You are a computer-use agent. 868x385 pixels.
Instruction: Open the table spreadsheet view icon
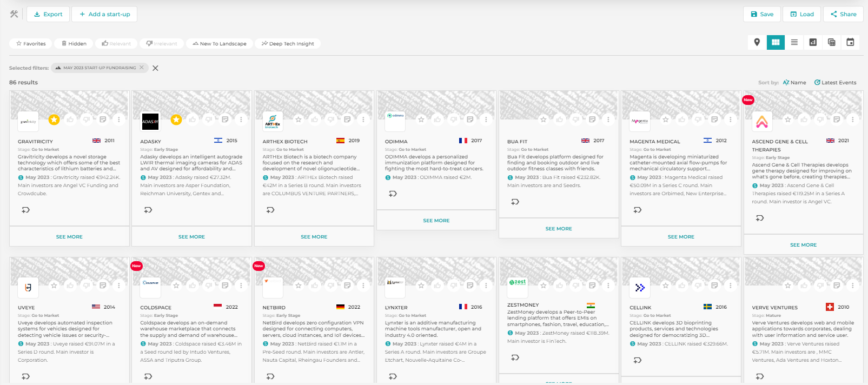832,42
